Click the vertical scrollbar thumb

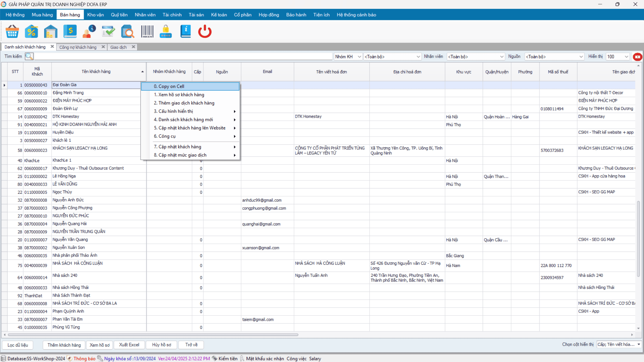click(638, 239)
